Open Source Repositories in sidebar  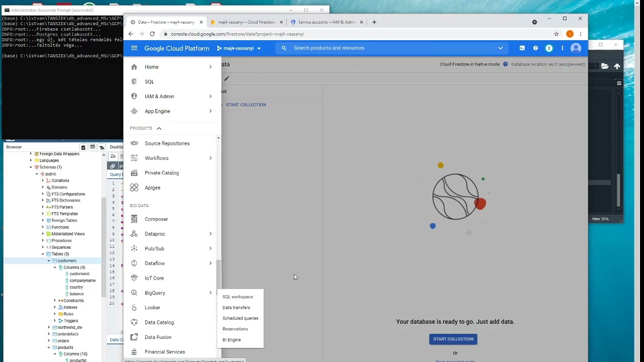167,143
